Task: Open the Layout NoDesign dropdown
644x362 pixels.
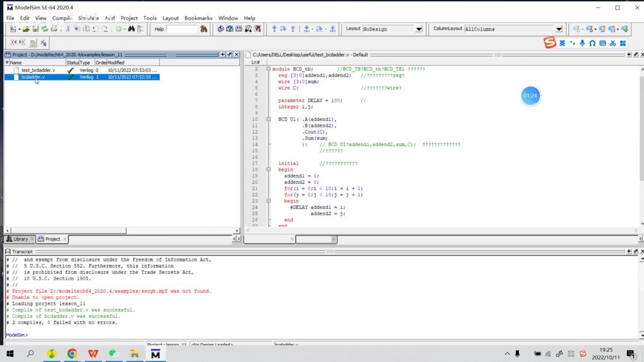Action: [x=419, y=29]
